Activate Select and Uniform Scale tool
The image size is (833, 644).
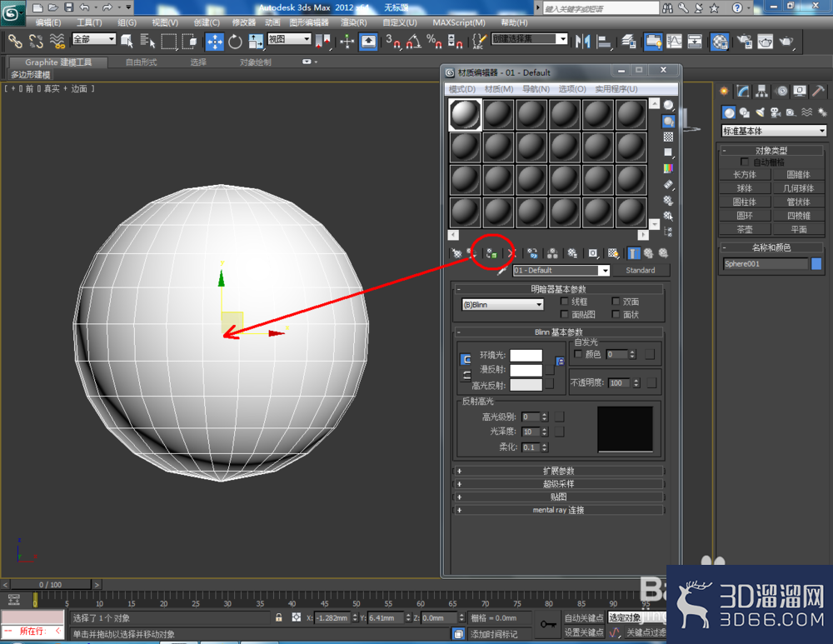pos(256,42)
